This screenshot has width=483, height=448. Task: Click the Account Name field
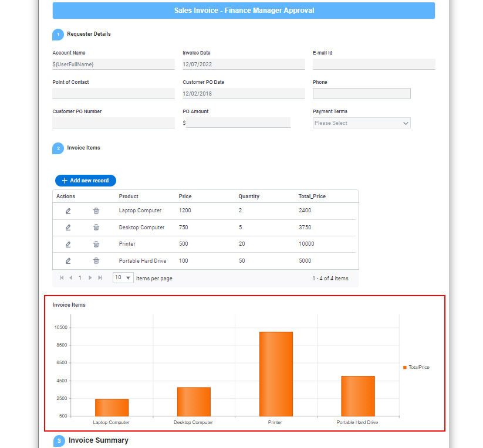(113, 65)
